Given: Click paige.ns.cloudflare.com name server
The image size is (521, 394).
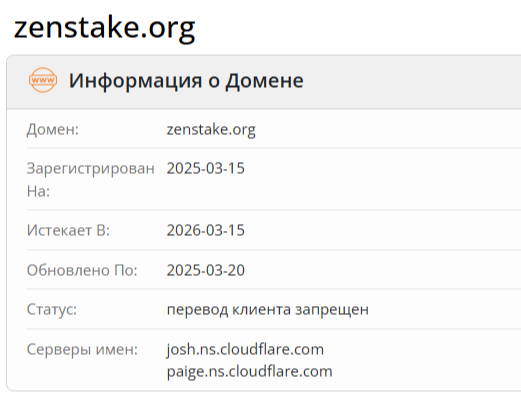Looking at the screenshot, I should (249, 372).
